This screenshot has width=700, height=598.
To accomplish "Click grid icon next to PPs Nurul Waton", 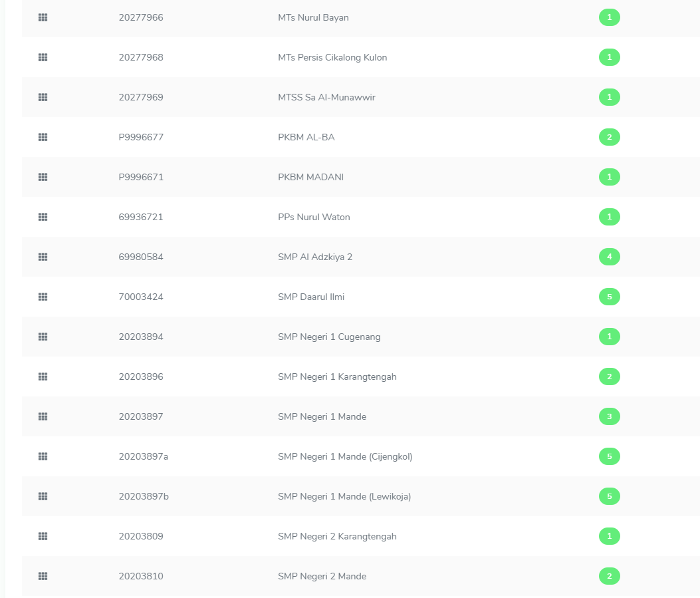I will 43,218.
